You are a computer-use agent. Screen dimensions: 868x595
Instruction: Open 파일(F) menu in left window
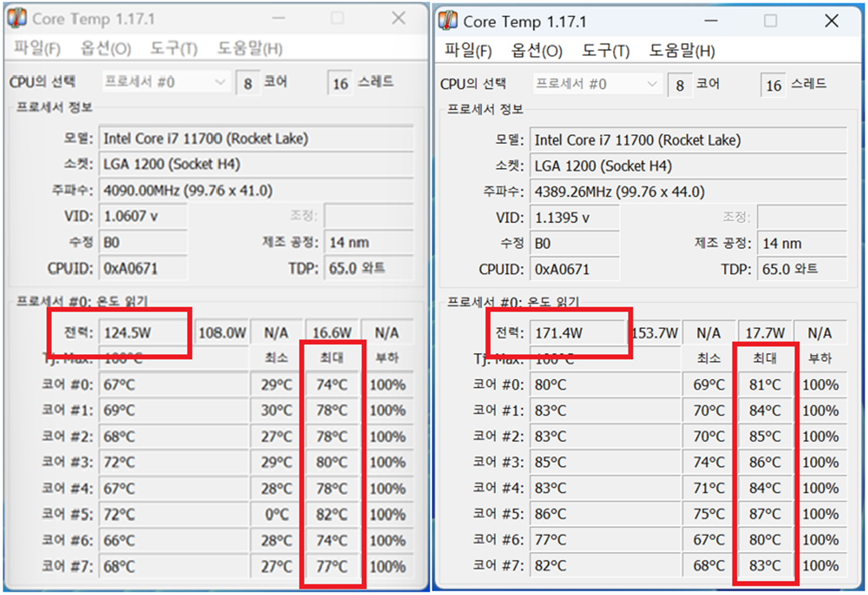click(37, 48)
